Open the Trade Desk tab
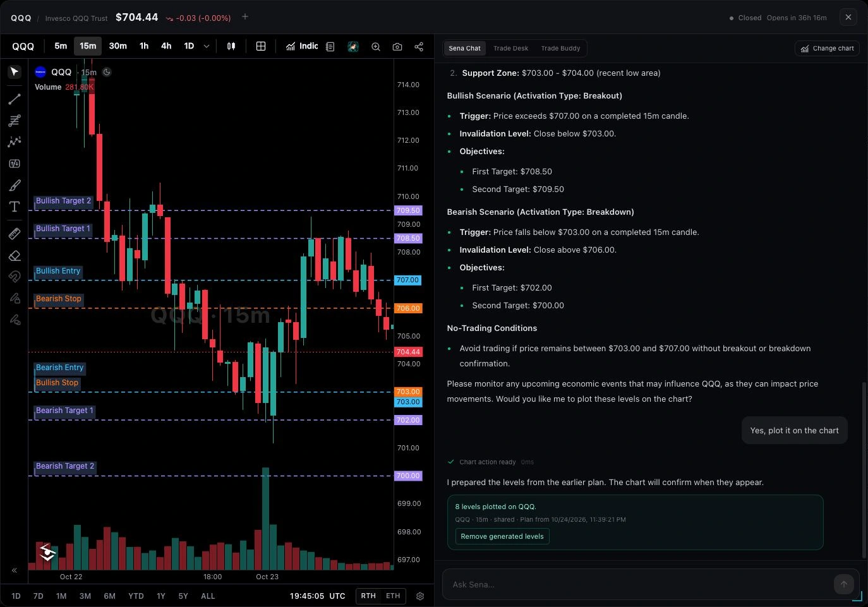Image resolution: width=868 pixels, height=607 pixels. click(510, 49)
